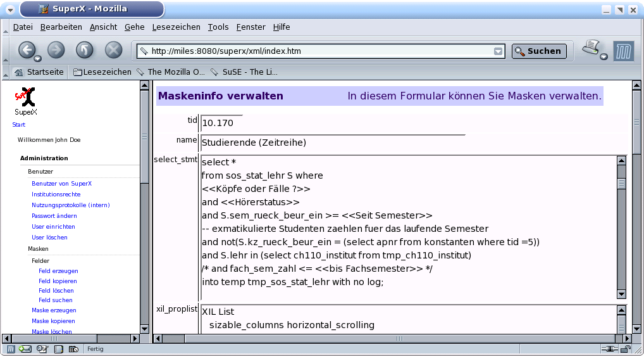This screenshot has height=356, width=644.
Task: Click the Feld kopieren link
Action: coord(58,281)
